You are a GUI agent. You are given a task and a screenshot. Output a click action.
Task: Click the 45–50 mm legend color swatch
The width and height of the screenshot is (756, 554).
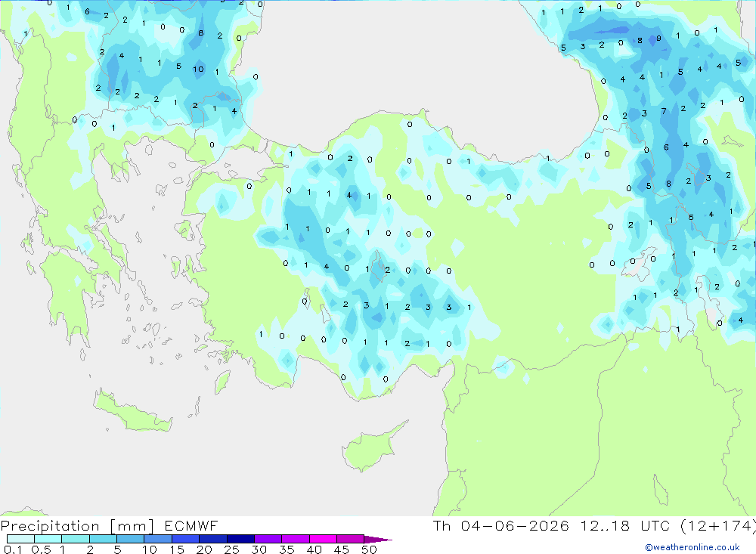[351, 539]
